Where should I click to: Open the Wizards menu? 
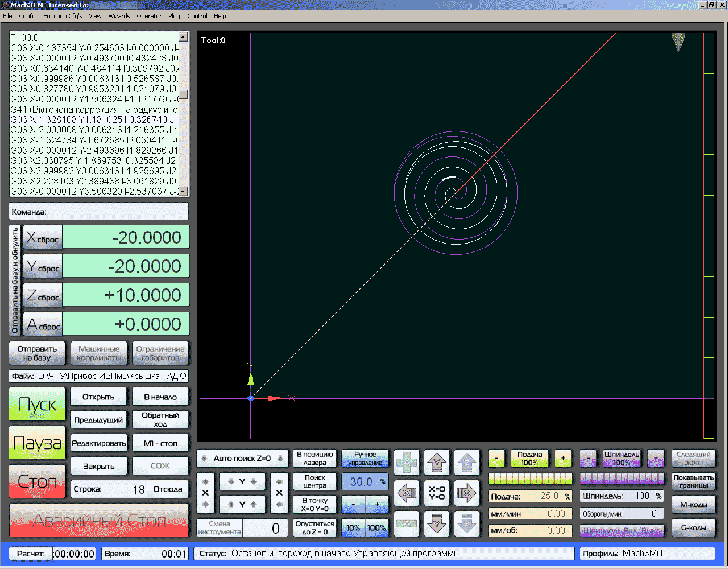(x=119, y=16)
